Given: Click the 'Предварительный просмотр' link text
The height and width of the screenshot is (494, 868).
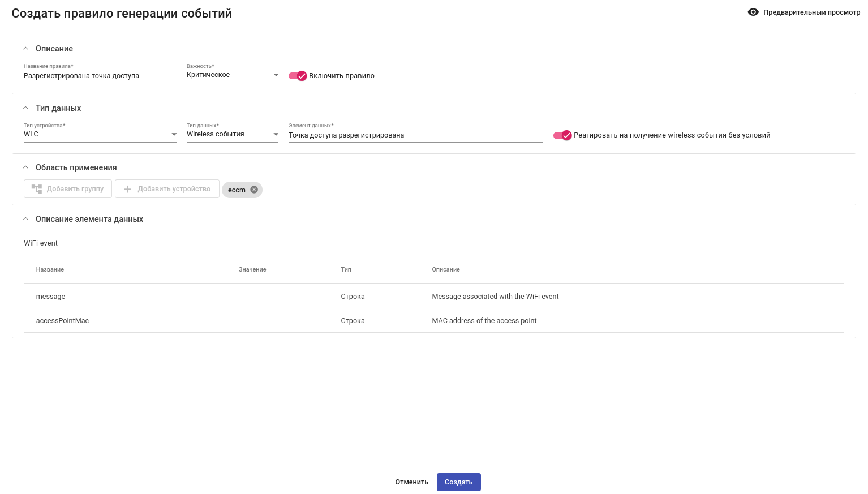Looking at the screenshot, I should [811, 12].
